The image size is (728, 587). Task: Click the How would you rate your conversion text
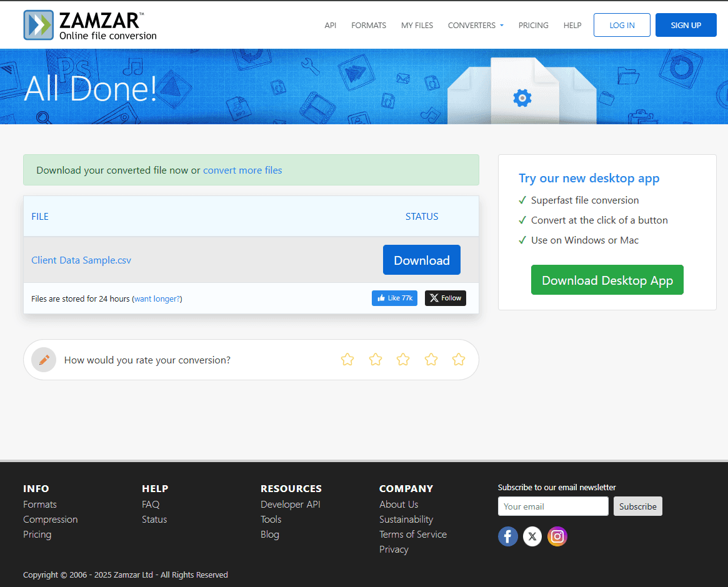pyautogui.click(x=147, y=360)
